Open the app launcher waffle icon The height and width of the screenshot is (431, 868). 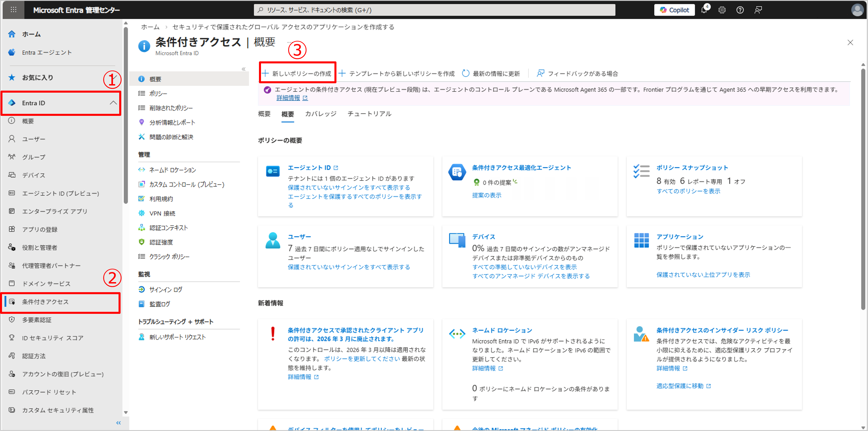[13, 10]
